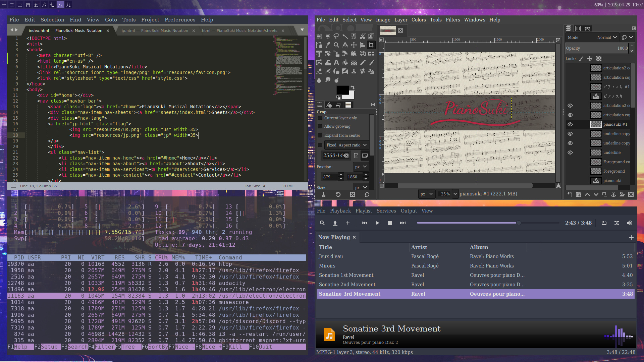
Task: Open Position unit px dropdown
Action: click(x=361, y=167)
